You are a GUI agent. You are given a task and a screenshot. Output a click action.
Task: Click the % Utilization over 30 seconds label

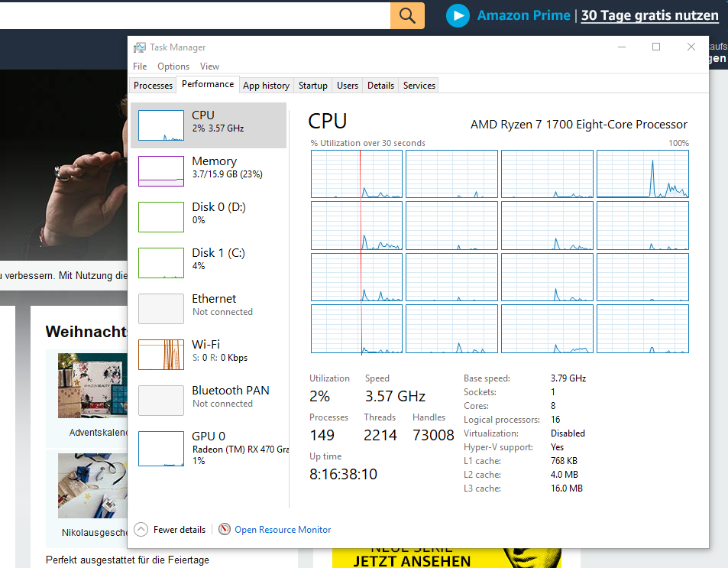tap(367, 143)
